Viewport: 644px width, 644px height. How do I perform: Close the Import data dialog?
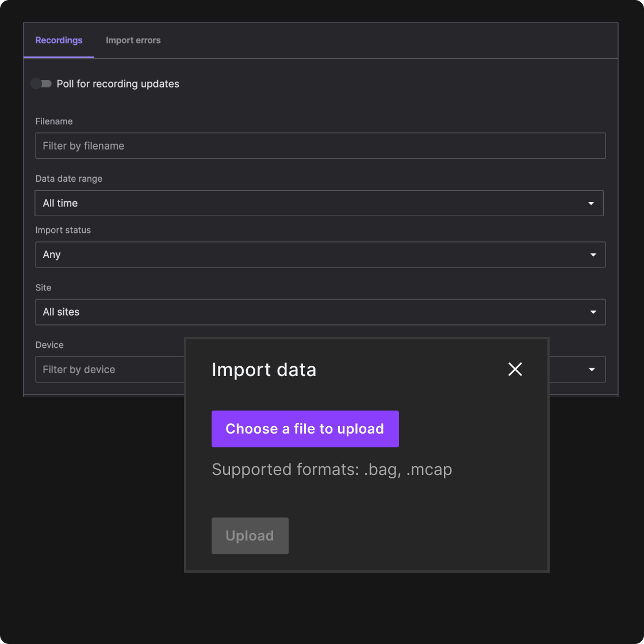[x=515, y=369]
